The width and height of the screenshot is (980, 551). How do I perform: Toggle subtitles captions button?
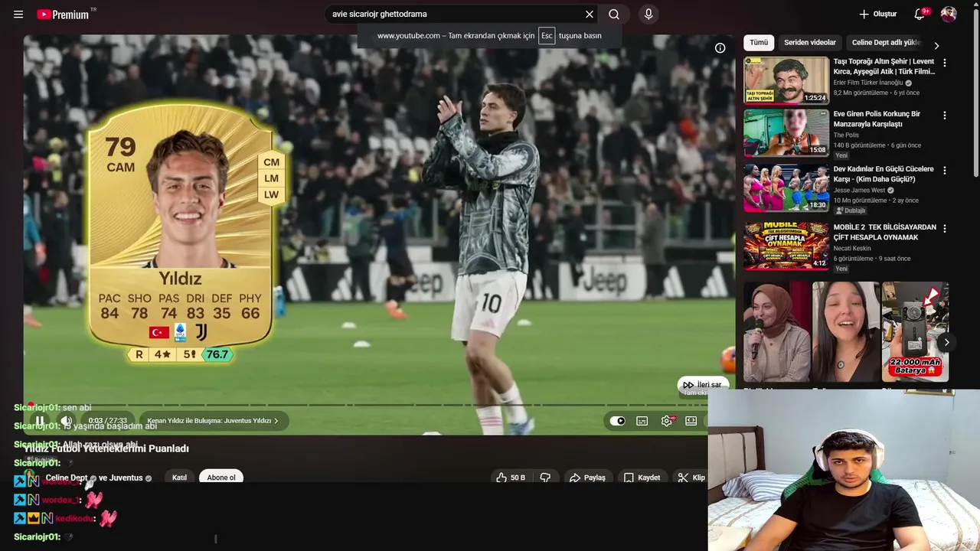coord(642,421)
